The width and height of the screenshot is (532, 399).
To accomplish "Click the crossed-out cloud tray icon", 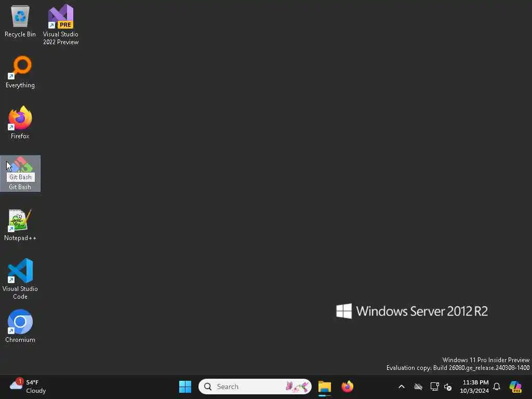I will (x=418, y=387).
